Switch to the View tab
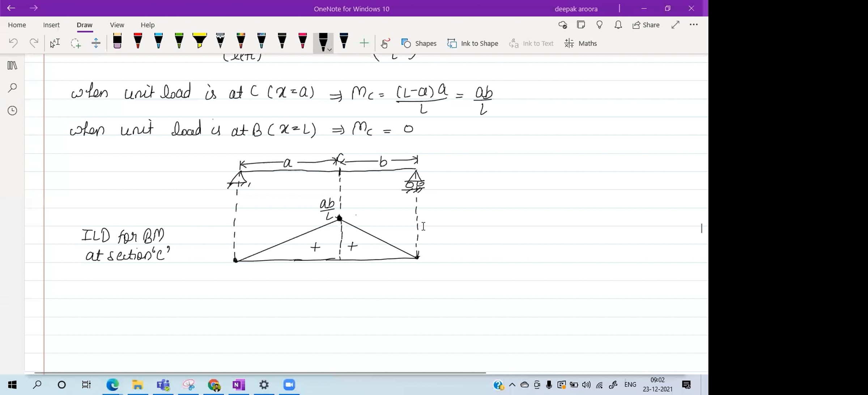 117,25
